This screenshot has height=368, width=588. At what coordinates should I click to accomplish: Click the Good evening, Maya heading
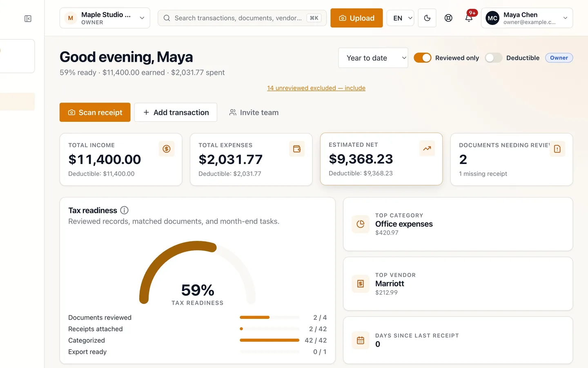126,57
